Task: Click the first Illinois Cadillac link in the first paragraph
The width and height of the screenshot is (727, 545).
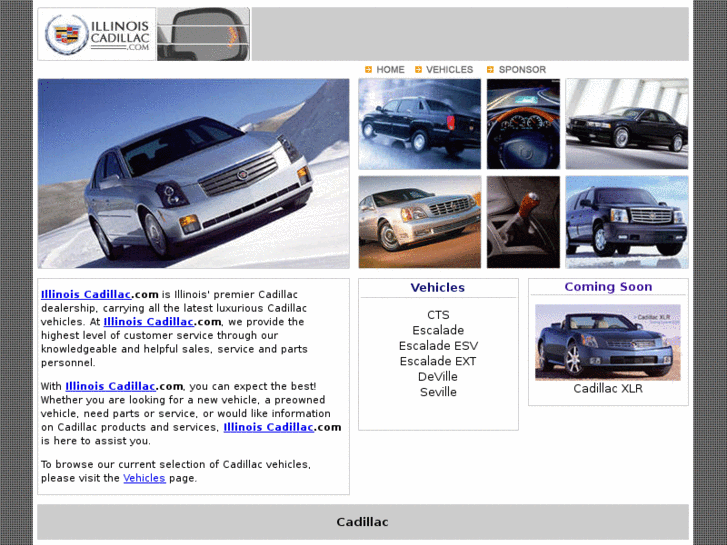Action: 86,295
